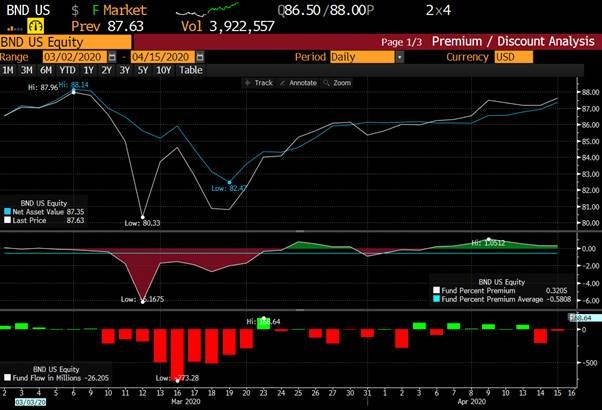Toggle Fund Percent Premium Average swatch

tap(437, 299)
